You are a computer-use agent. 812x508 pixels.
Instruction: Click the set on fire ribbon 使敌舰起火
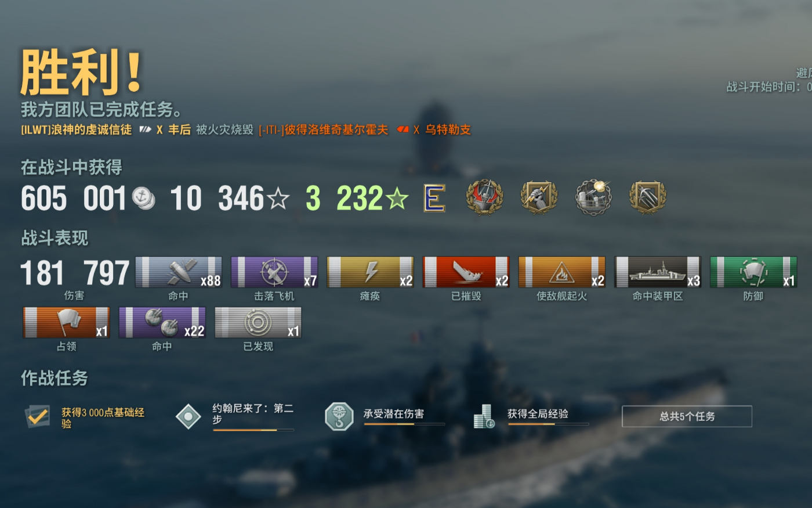tap(562, 272)
